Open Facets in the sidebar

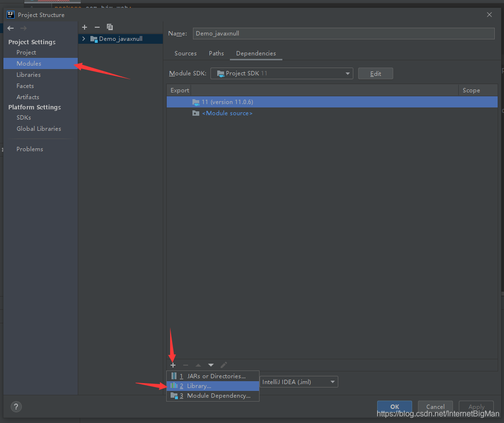(x=25, y=86)
